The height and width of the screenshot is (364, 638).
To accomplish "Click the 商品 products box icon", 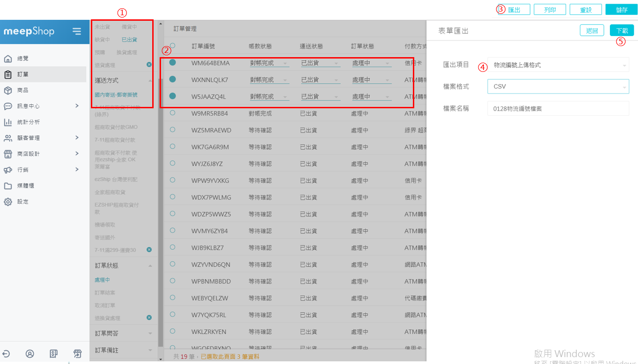I will pos(8,90).
